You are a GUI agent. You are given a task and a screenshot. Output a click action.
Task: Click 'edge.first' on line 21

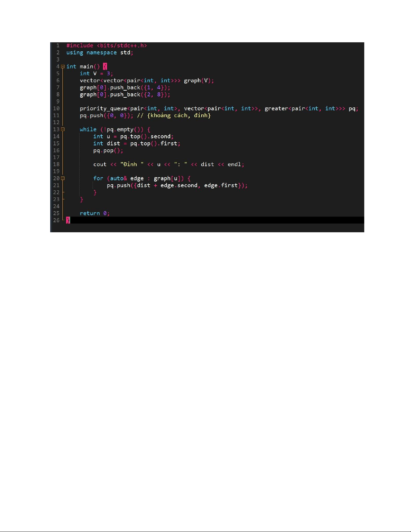click(221, 186)
